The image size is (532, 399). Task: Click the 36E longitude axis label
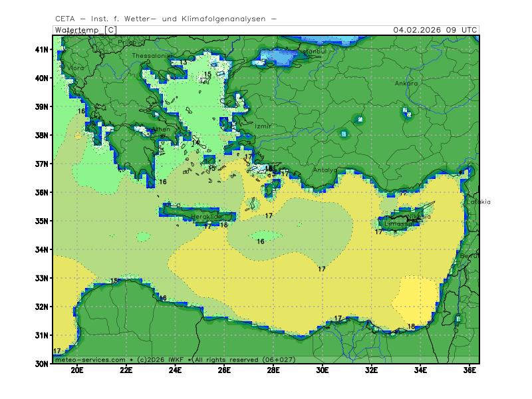click(469, 370)
